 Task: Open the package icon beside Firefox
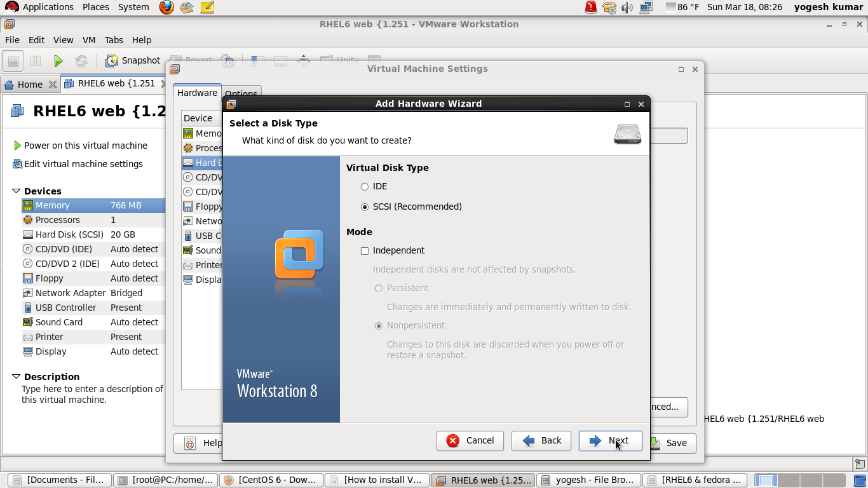186,7
